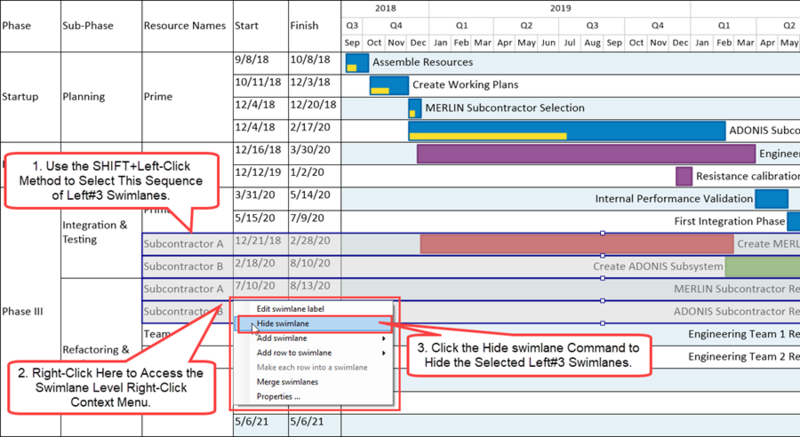This screenshot has height=437, width=800.
Task: Pick Merge swimlanes from the context menu
Action: (x=287, y=381)
